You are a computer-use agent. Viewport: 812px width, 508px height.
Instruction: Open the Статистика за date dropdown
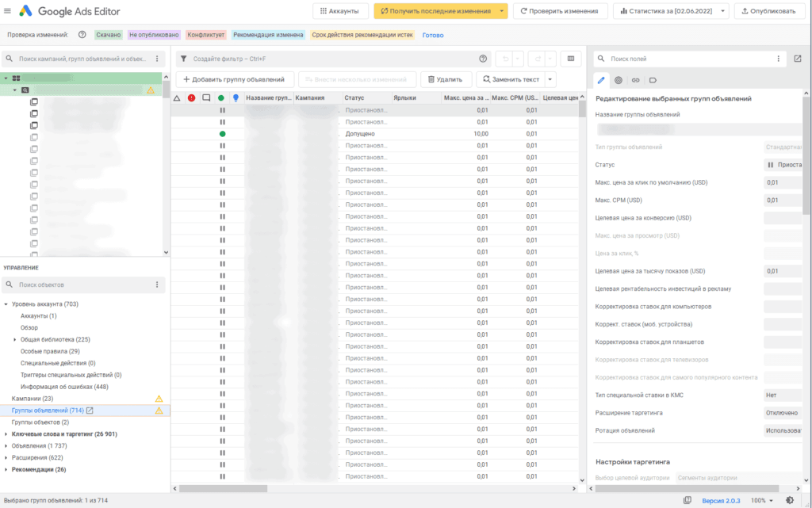tap(671, 11)
